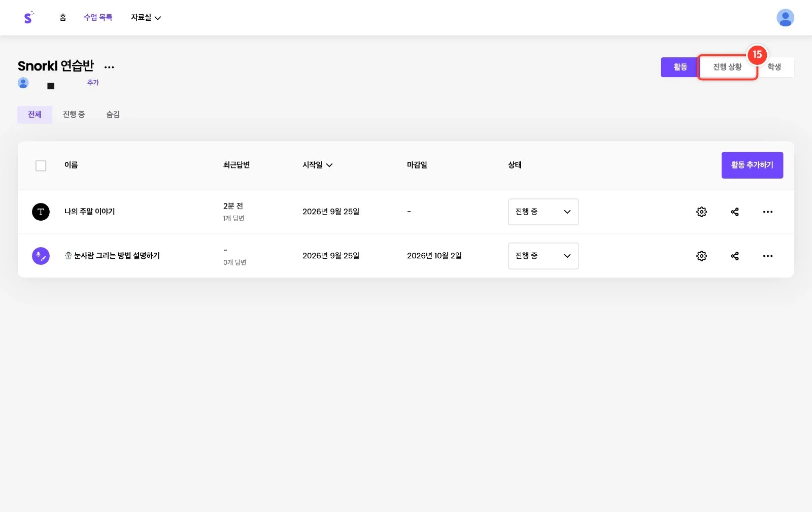812x512 pixels.
Task: Click the 2분 전 recent answer time
Action: [233, 206]
